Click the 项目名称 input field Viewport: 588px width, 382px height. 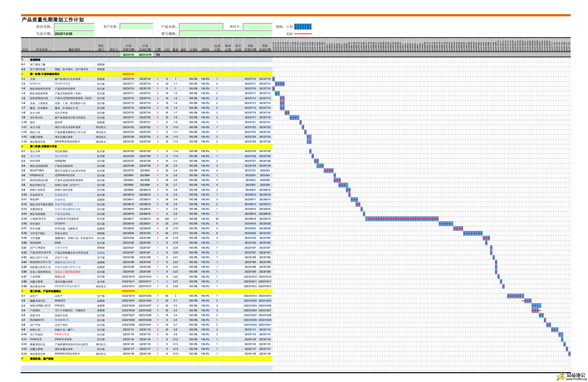point(74,26)
